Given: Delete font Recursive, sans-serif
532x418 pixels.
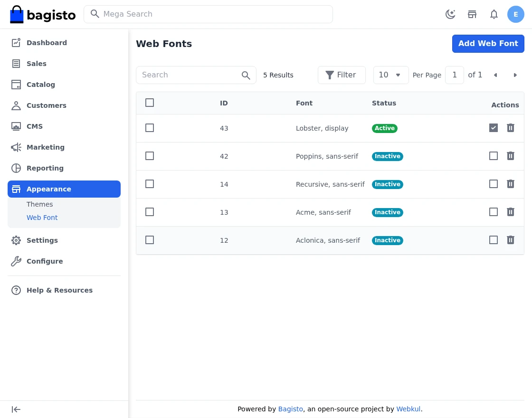Looking at the screenshot, I should coord(510,184).
